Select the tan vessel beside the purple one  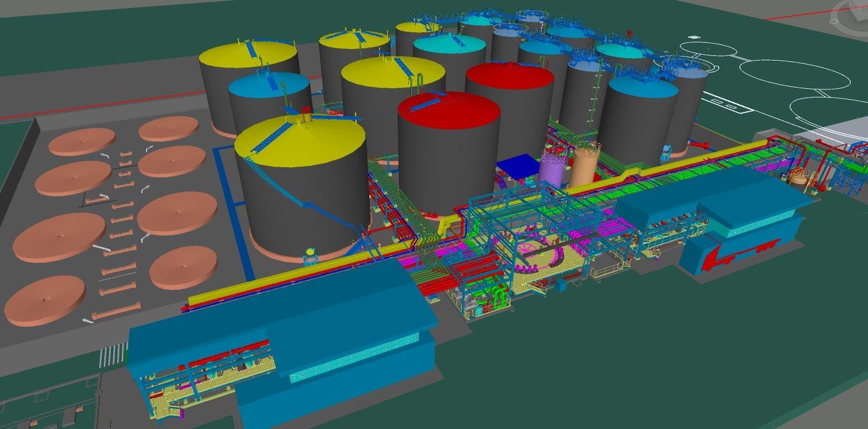(x=585, y=166)
